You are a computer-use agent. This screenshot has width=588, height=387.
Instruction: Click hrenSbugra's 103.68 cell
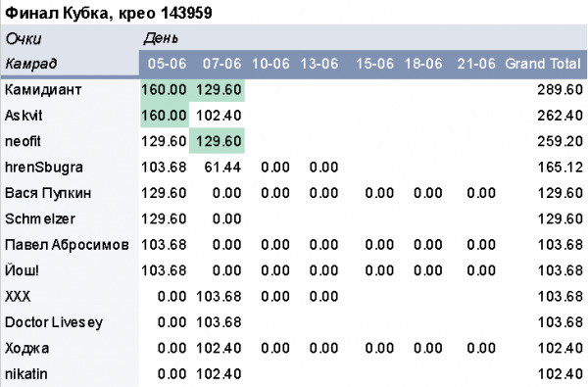(x=164, y=168)
